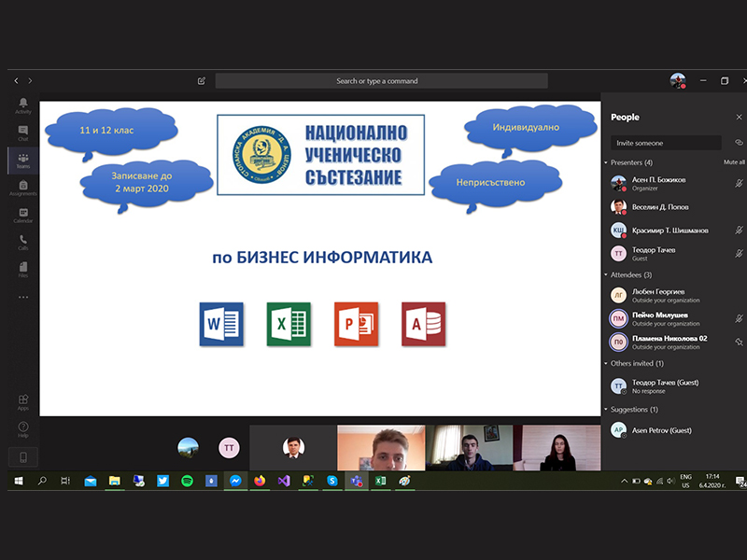Screen dimensions: 747x560
Task: Click the orange-wall participant video tile
Action: [x=381, y=448]
